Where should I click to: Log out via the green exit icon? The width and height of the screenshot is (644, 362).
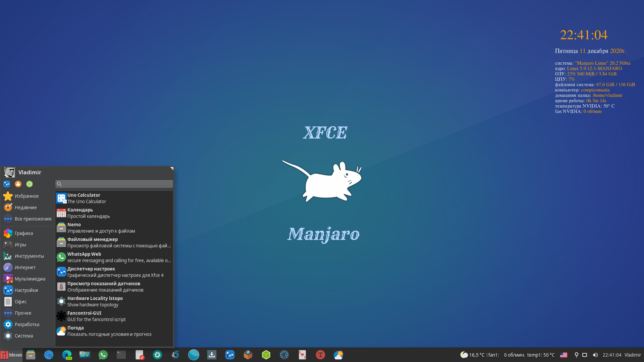30,184
